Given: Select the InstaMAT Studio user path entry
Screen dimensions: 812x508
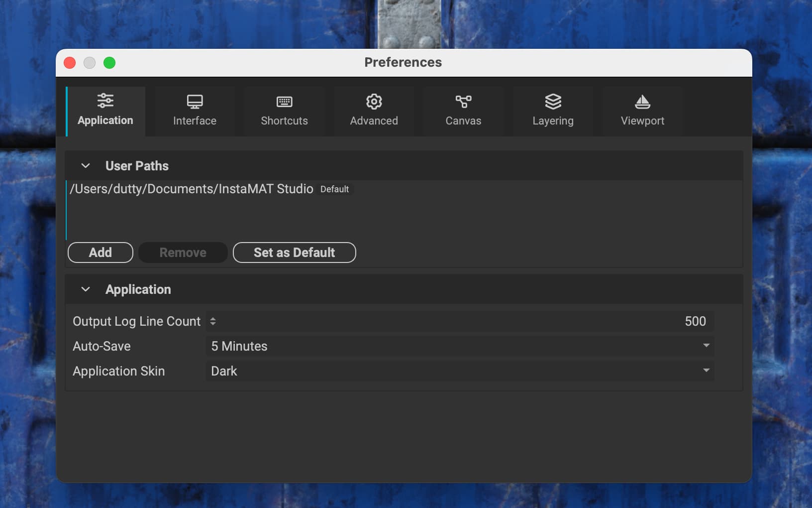Looking at the screenshot, I should click(192, 189).
